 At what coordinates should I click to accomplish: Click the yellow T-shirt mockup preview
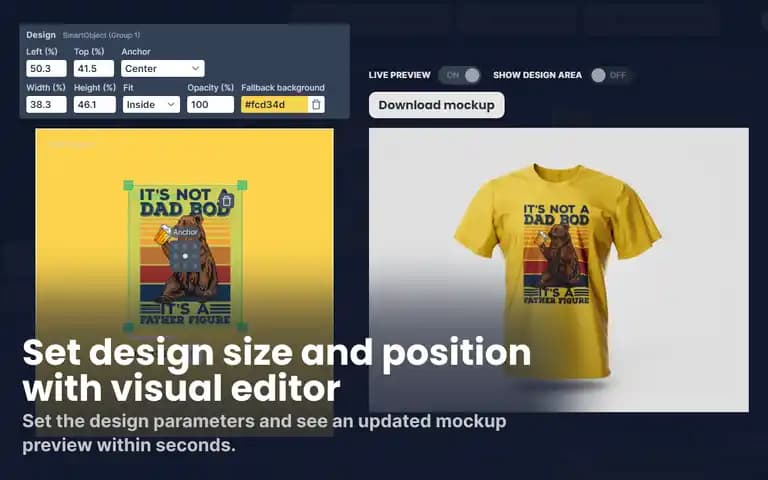coord(557,272)
